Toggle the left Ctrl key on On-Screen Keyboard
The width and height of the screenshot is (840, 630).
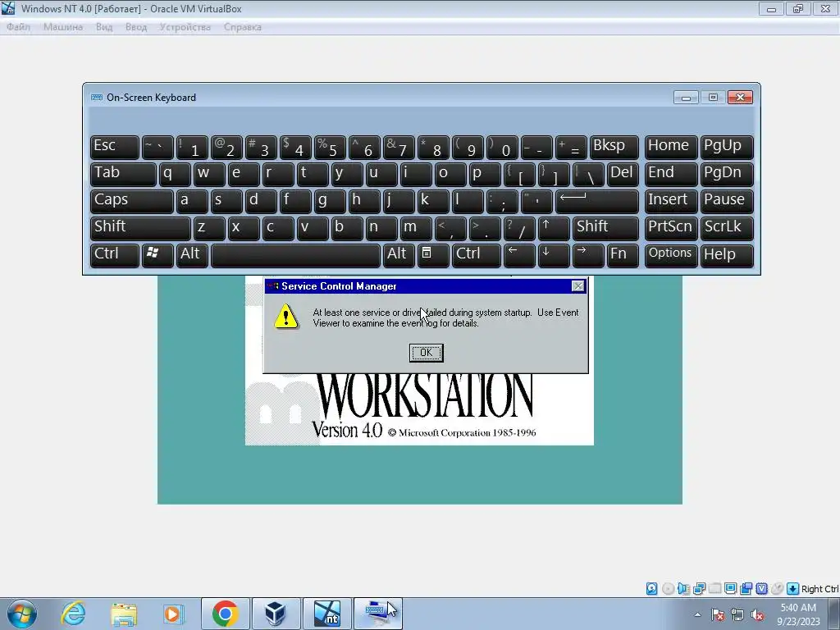115,255
